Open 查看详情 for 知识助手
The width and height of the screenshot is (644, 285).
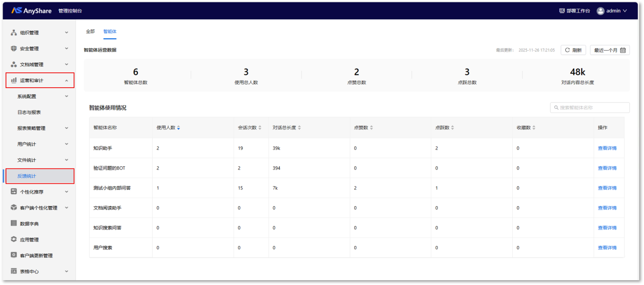coord(607,148)
